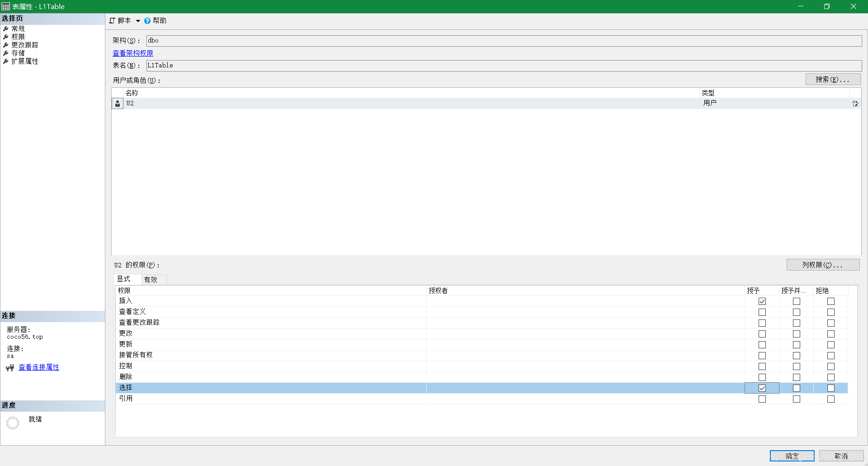Select the 接管所有权 permission row
The image size is (868, 466).
pyautogui.click(x=481, y=356)
